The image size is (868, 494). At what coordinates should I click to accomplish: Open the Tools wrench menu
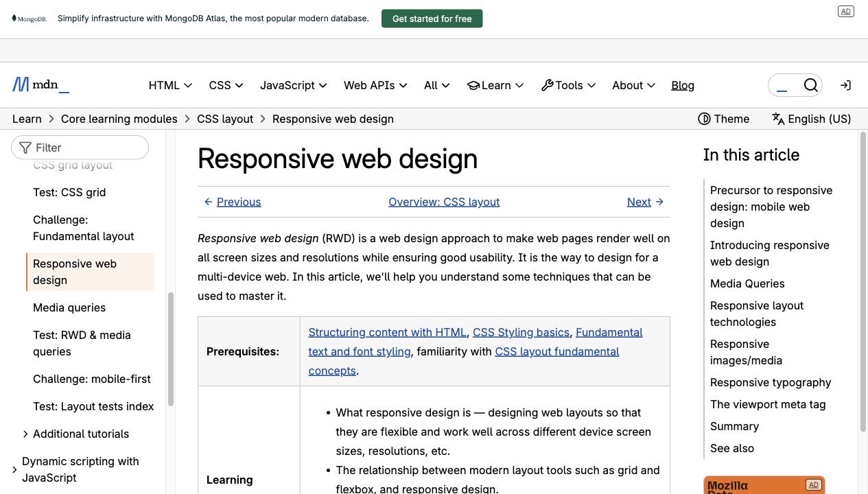568,85
